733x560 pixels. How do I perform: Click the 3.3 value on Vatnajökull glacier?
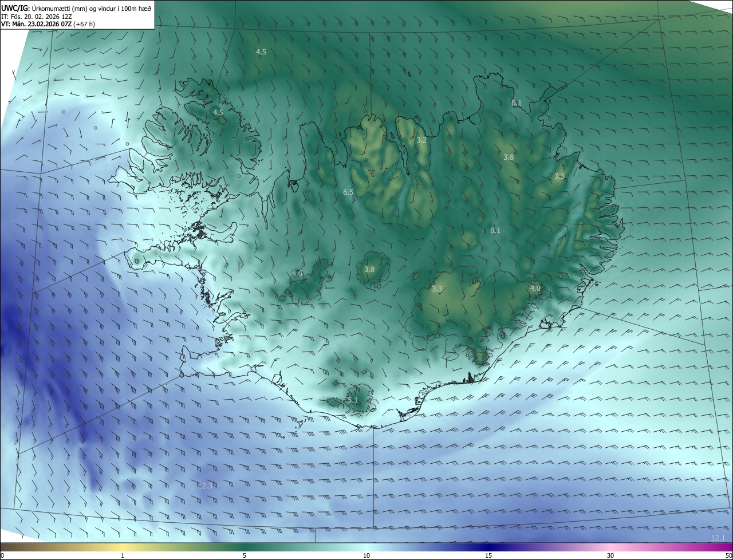[437, 289]
